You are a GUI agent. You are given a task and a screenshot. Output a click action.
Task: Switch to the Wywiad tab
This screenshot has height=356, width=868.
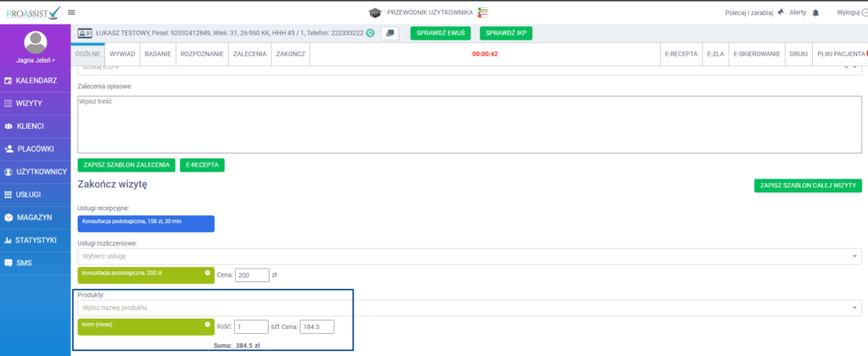tap(123, 53)
